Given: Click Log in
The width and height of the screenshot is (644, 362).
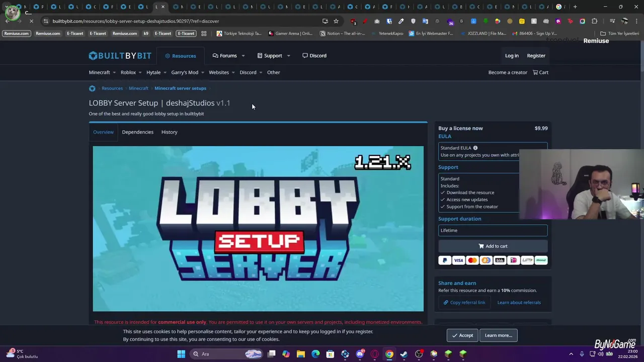Looking at the screenshot, I should click(x=512, y=56).
